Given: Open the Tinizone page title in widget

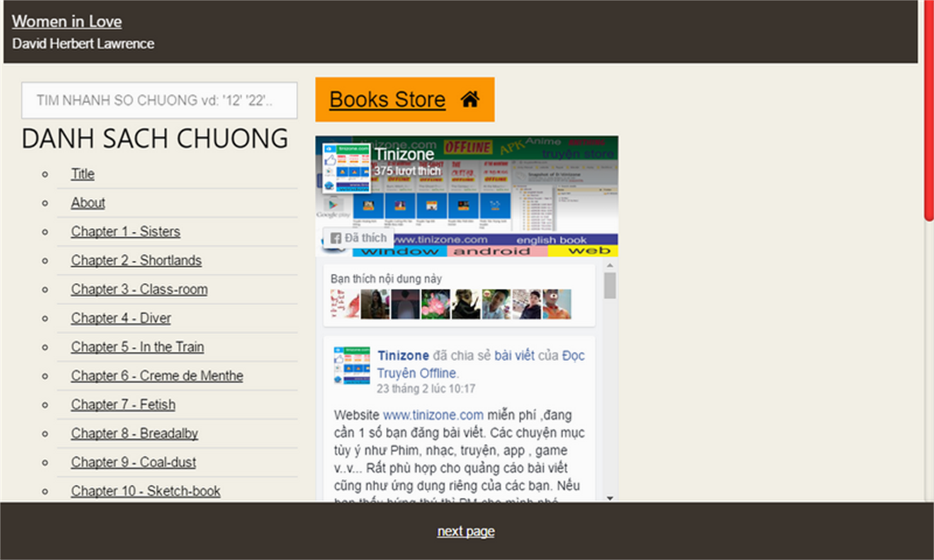Looking at the screenshot, I should (x=404, y=154).
